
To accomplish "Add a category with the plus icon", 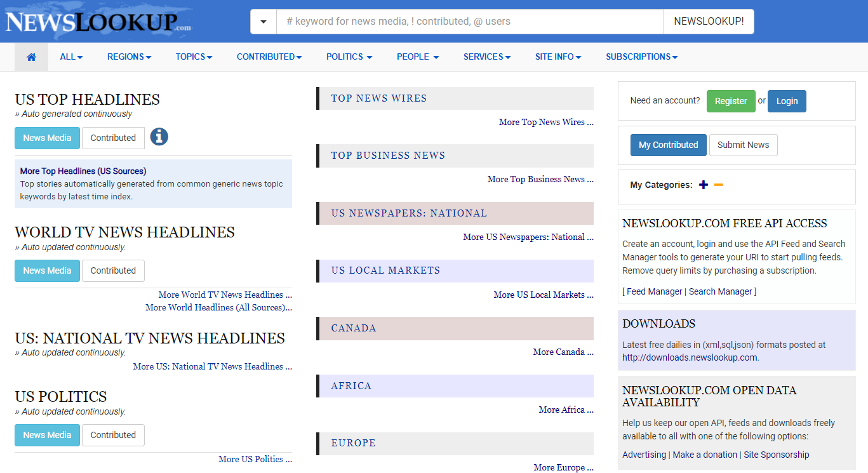I will [703, 185].
